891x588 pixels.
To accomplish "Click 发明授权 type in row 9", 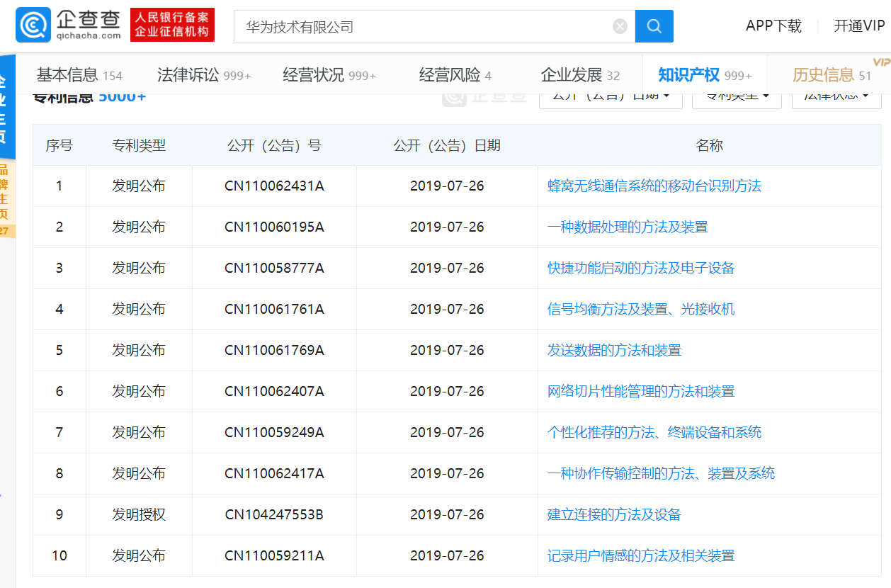I will [x=139, y=514].
